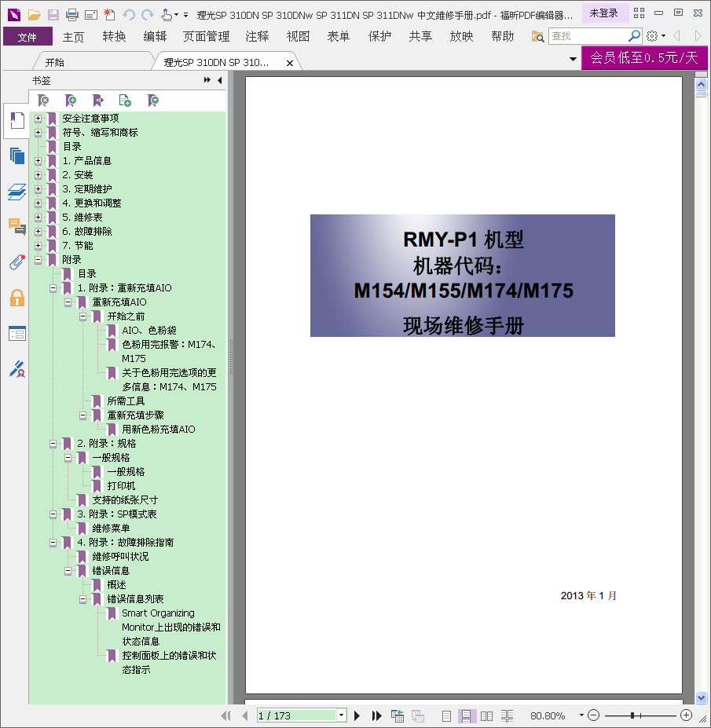Expand the 1. 产品信息 bookmark
The height and width of the screenshot is (728, 711).
[38, 161]
